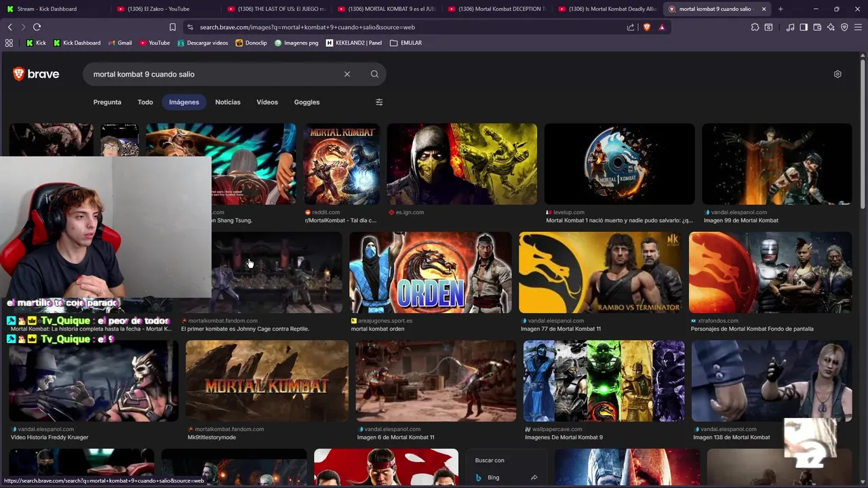This screenshot has width=868, height=488.
Task: Open Leo AI sparkle icon
Action: point(831,27)
